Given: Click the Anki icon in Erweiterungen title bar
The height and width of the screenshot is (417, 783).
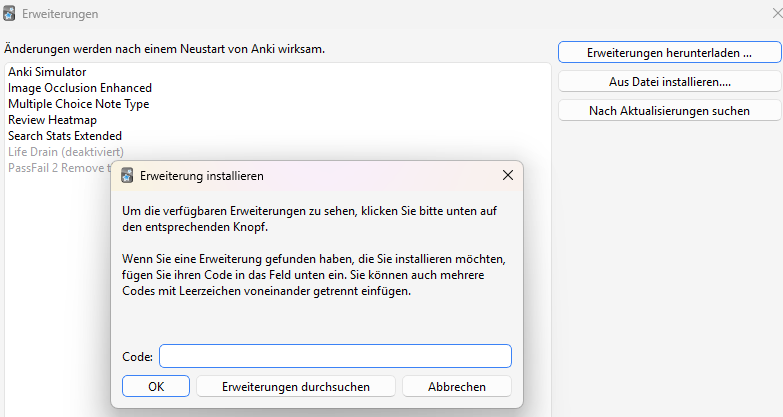Looking at the screenshot, I should [9, 13].
